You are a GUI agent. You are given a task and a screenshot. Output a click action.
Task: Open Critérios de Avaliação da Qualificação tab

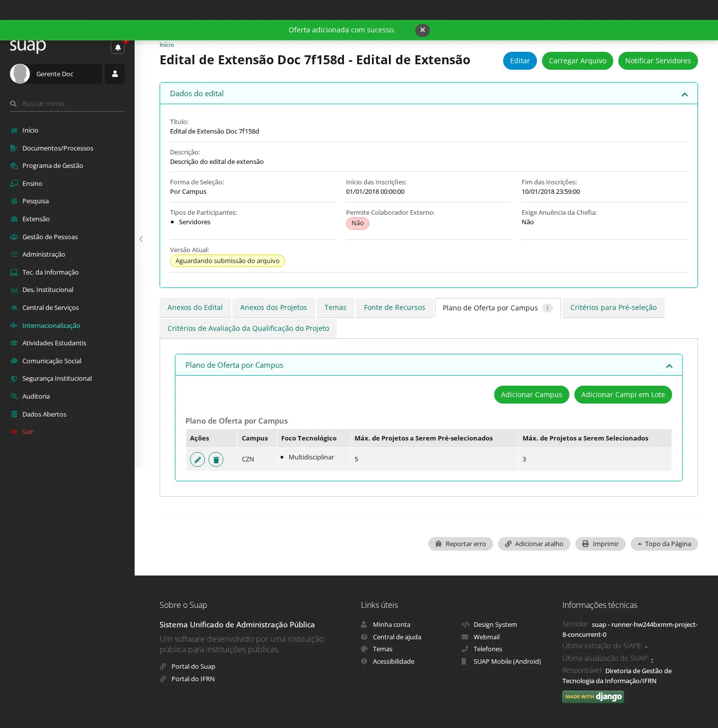pyautogui.click(x=248, y=328)
